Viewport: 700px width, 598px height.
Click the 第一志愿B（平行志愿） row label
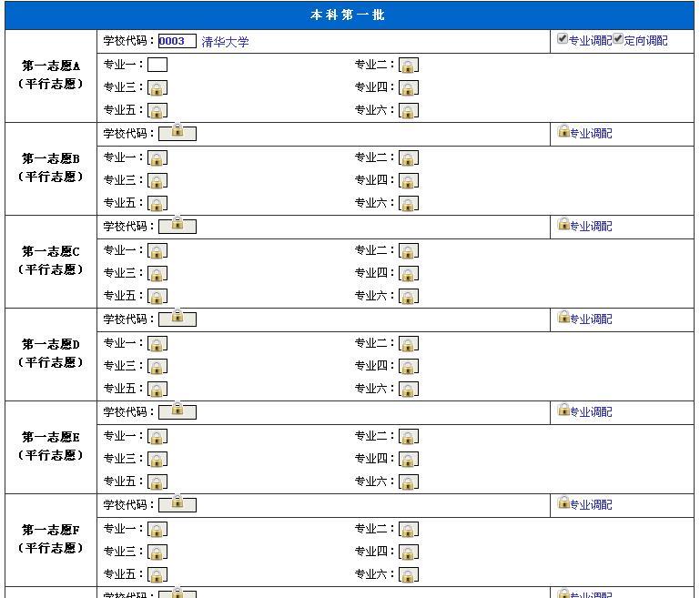point(50,167)
